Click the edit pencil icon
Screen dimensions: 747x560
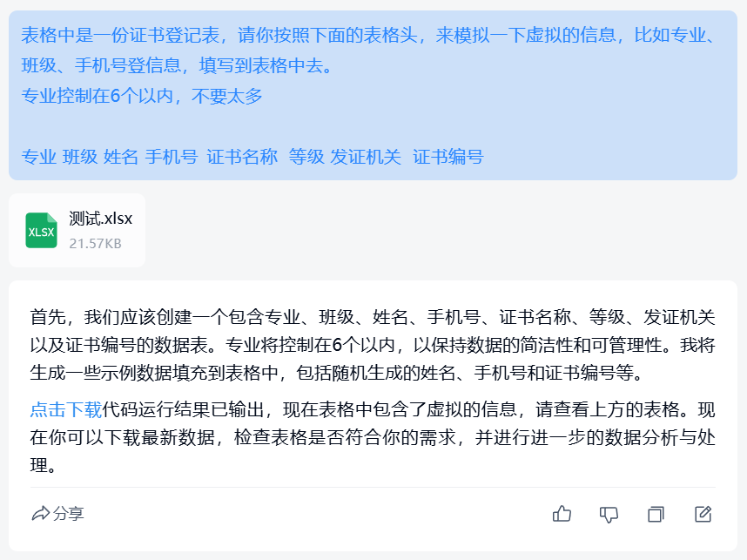pos(703,514)
